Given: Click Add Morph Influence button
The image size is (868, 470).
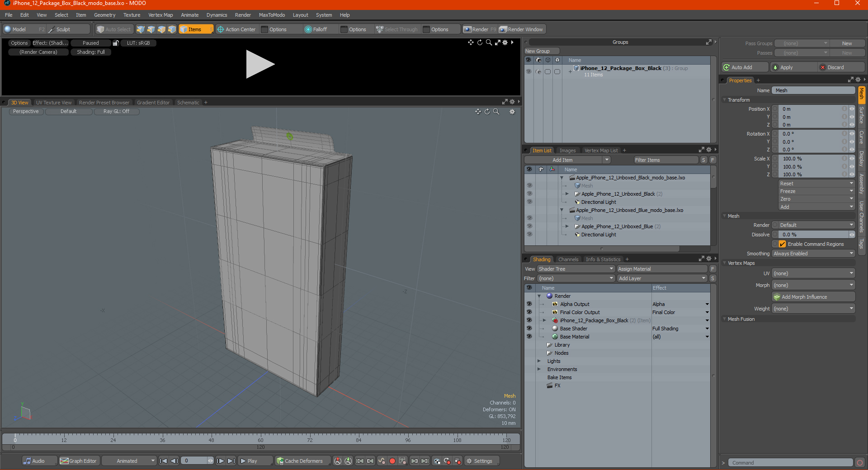Looking at the screenshot, I should pos(813,297).
